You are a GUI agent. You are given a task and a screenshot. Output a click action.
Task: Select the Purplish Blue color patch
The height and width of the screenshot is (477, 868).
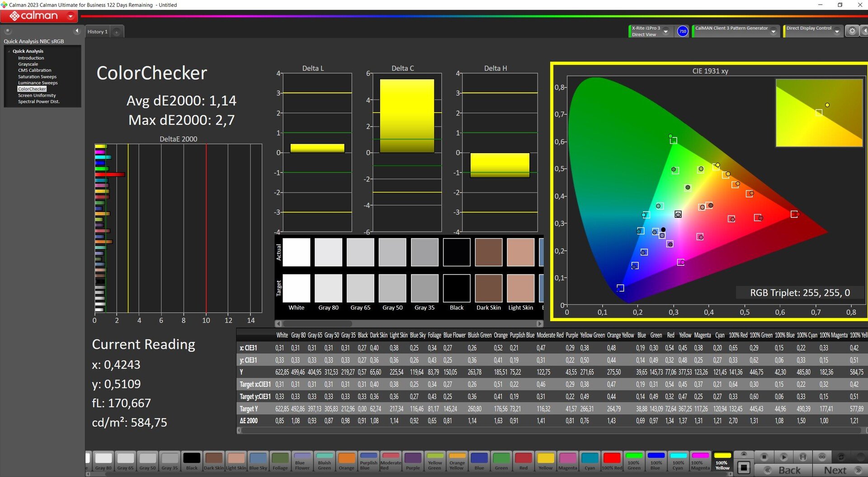click(368, 461)
